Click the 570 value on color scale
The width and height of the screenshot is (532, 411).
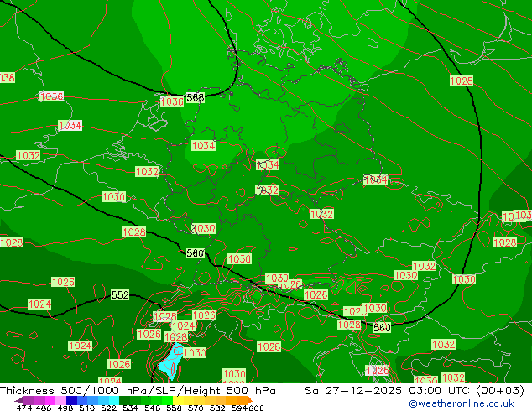coord(196,408)
